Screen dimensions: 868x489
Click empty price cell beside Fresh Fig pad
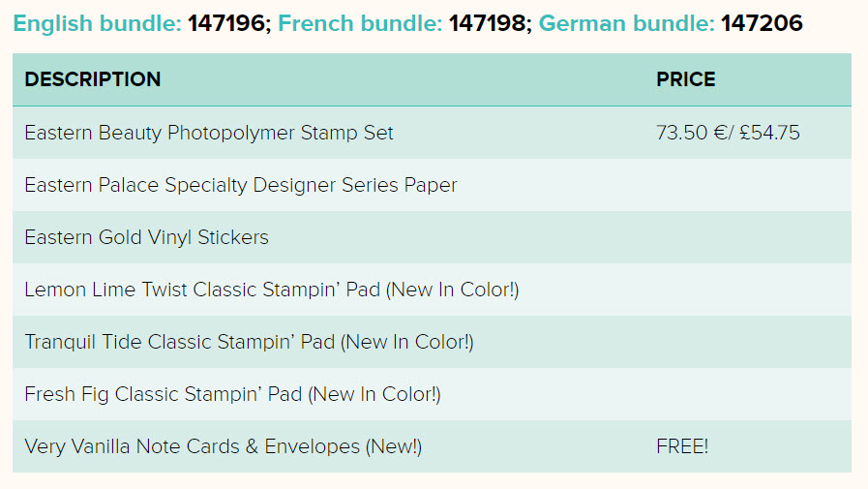747,394
